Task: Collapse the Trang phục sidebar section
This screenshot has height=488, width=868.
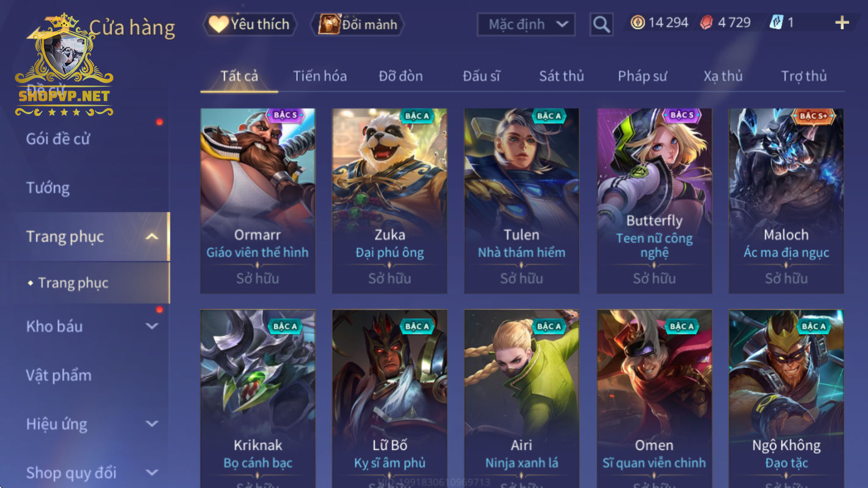Action: [153, 236]
